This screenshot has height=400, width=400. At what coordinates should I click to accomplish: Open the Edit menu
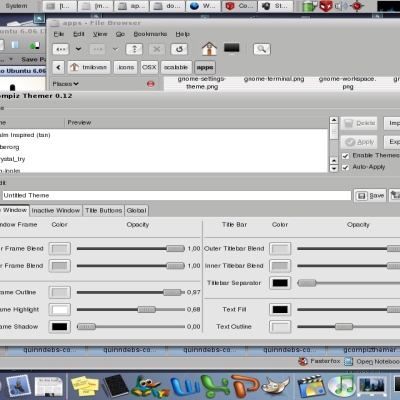coord(79,34)
